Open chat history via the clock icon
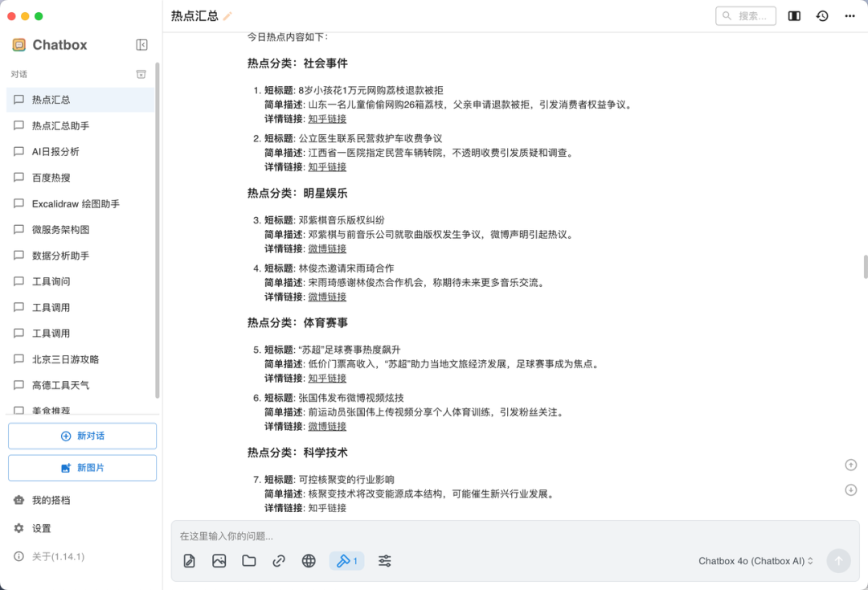 [821, 15]
